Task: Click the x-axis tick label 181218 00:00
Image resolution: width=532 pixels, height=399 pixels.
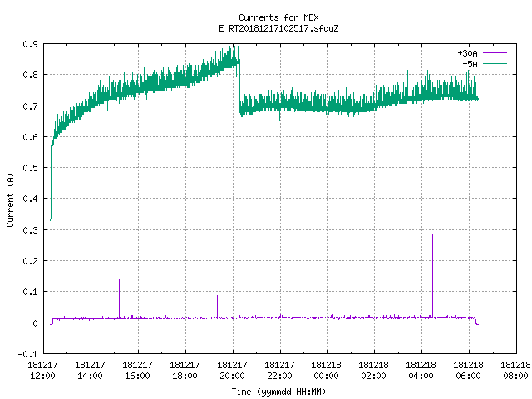Action: [327, 371]
